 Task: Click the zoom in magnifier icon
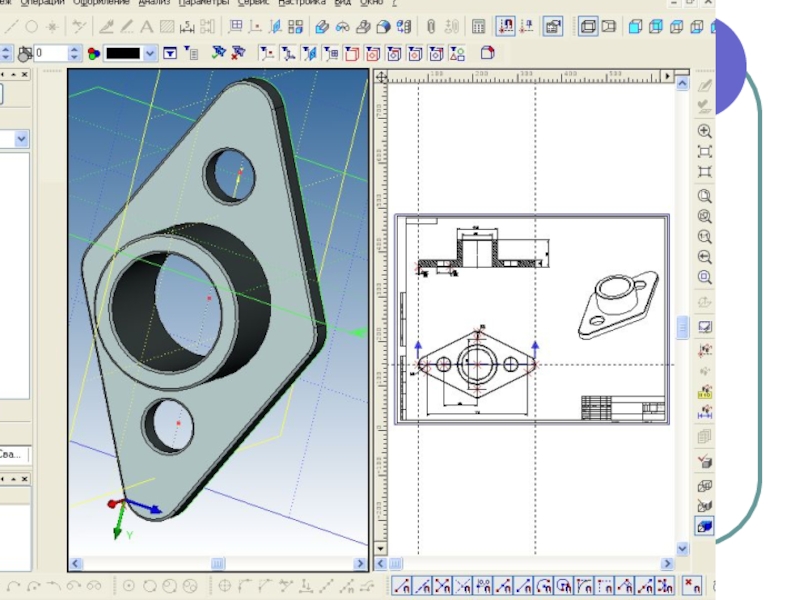pyautogui.click(x=705, y=131)
